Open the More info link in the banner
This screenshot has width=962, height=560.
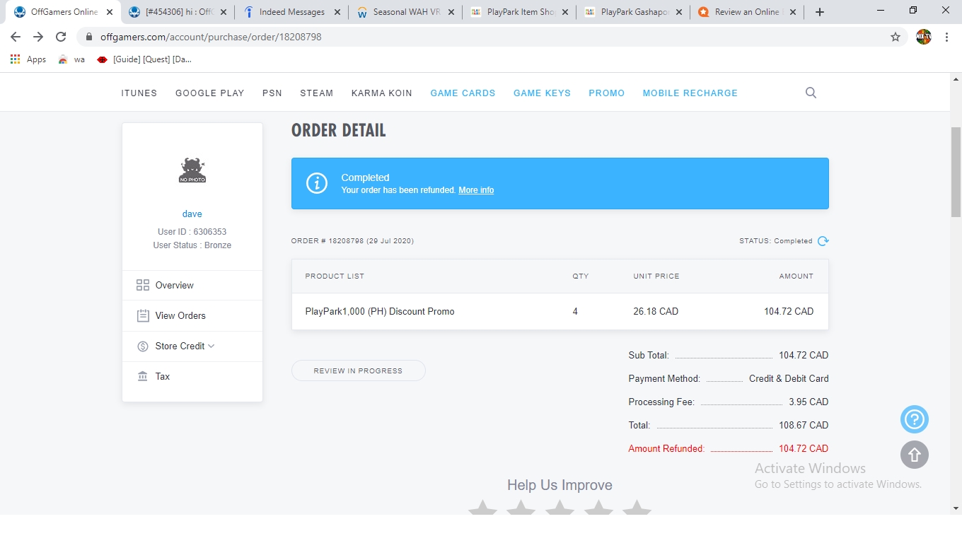475,189
